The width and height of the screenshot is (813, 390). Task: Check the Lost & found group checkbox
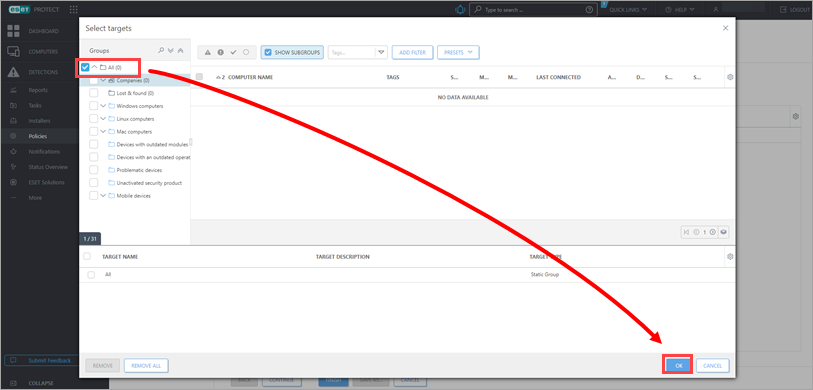[x=93, y=93]
